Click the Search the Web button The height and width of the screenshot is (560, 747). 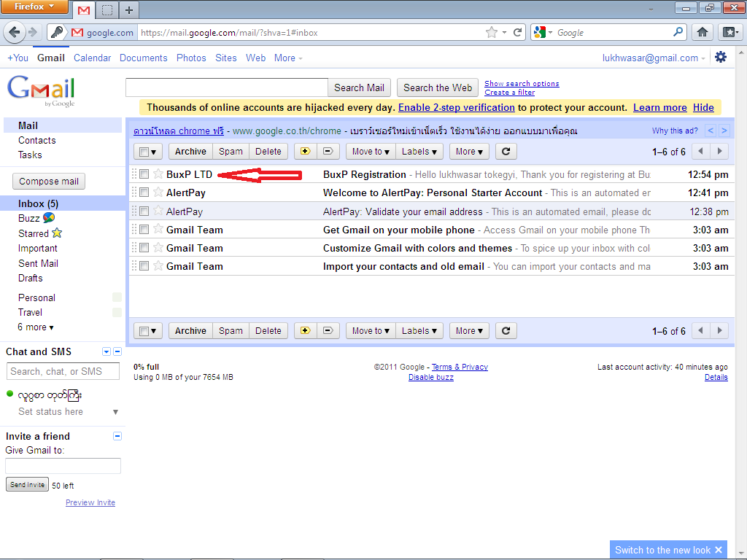tap(438, 87)
